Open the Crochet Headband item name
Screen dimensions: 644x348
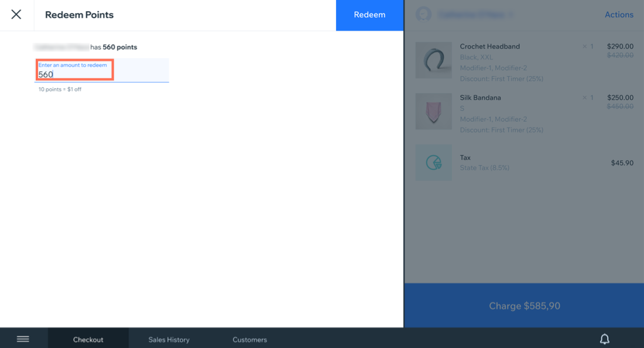click(x=489, y=46)
